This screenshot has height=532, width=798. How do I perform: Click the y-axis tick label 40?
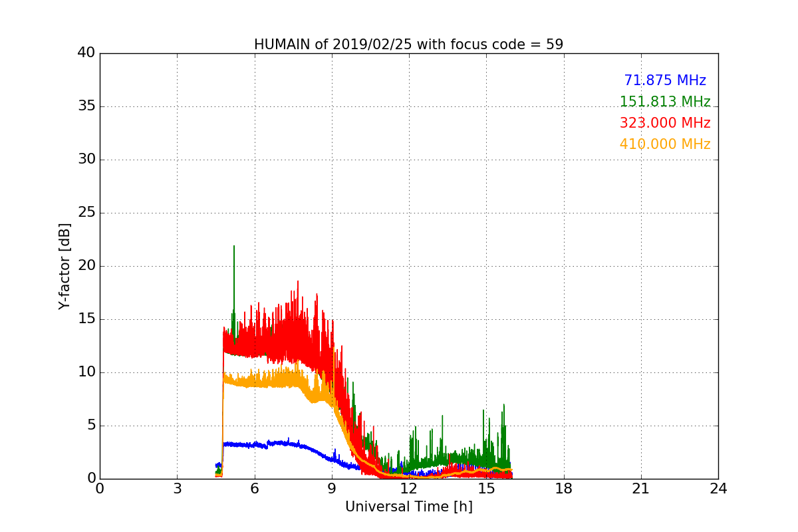coord(86,53)
